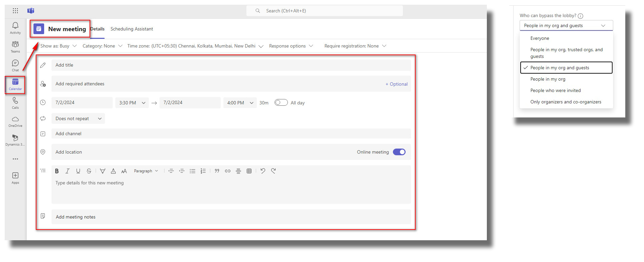Choose People in my org option
Screen dimensions: 644x262
click(x=566, y=79)
